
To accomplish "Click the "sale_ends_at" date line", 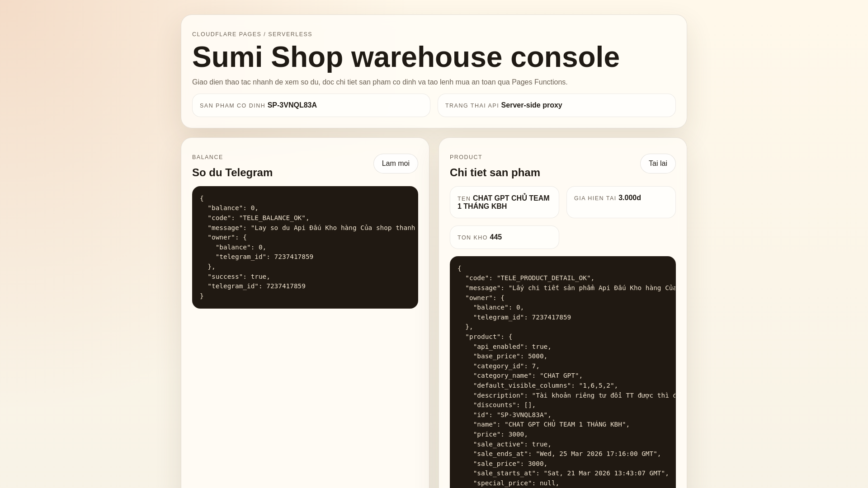I will pyautogui.click(x=567, y=454).
